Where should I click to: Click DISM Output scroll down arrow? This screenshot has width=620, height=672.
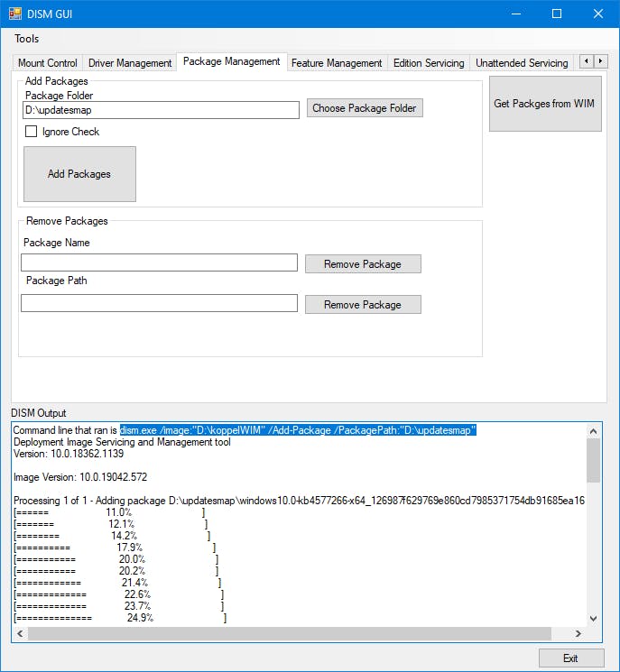coord(594,619)
